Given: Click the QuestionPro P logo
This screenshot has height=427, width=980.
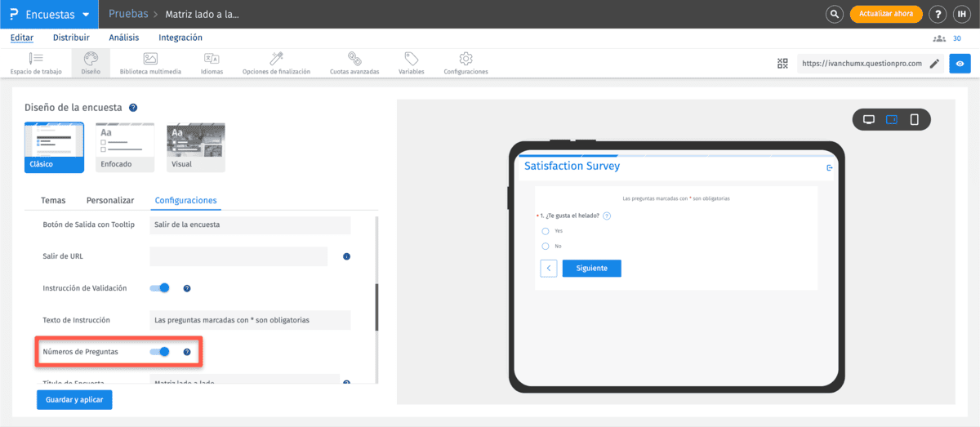Looking at the screenshot, I should [14, 14].
